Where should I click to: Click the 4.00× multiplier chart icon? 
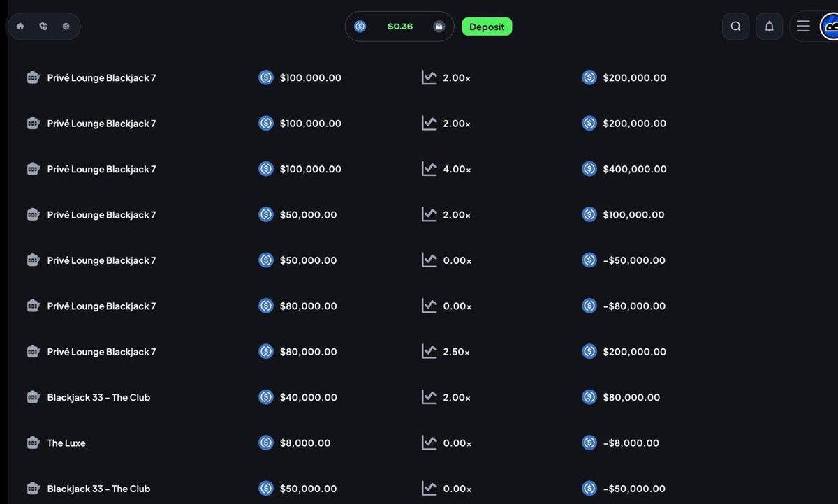[429, 169]
